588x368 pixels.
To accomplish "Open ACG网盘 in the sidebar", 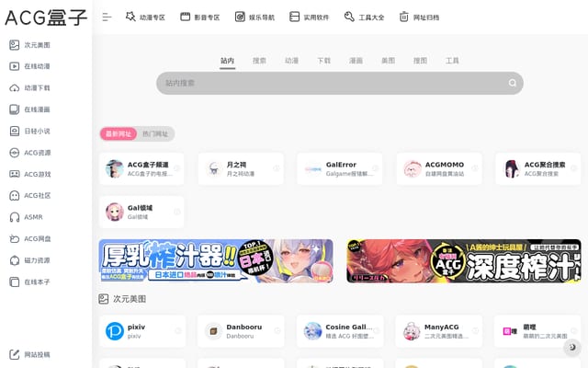I will click(29, 239).
